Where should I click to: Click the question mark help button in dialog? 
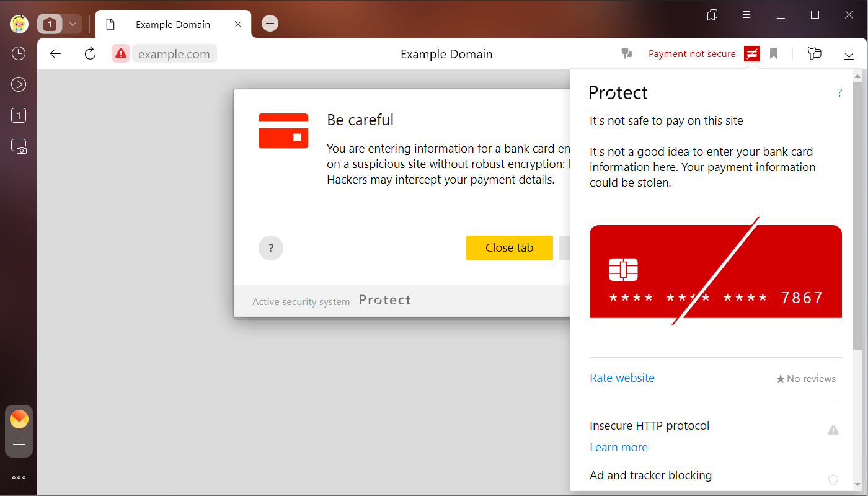271,248
